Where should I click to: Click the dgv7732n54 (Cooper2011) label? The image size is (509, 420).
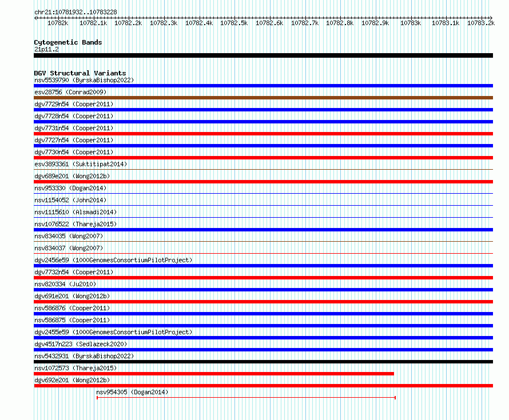point(74,272)
